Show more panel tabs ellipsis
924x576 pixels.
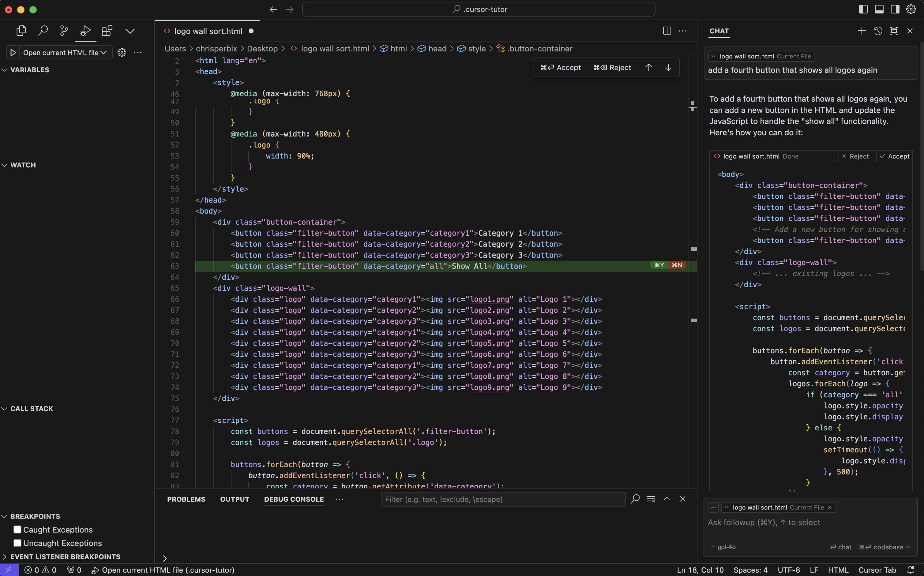click(x=339, y=499)
